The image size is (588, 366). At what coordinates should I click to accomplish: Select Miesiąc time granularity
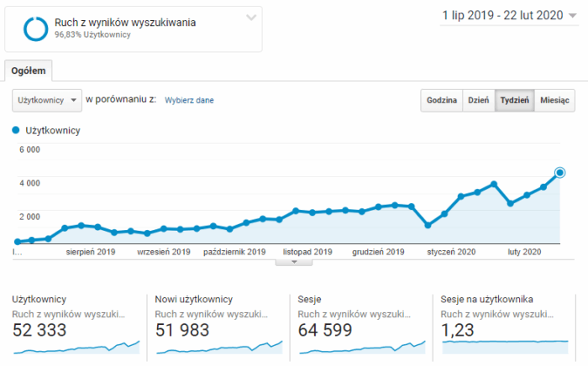tap(554, 100)
